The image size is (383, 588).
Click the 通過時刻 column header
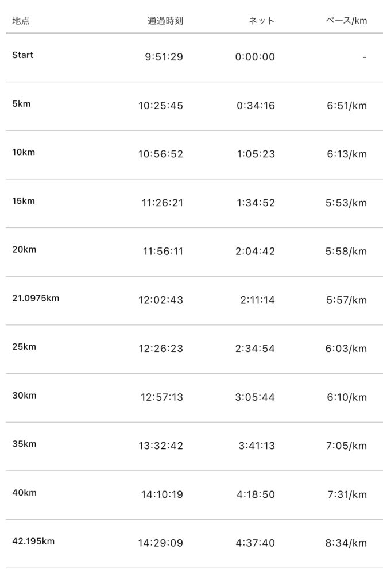point(165,21)
